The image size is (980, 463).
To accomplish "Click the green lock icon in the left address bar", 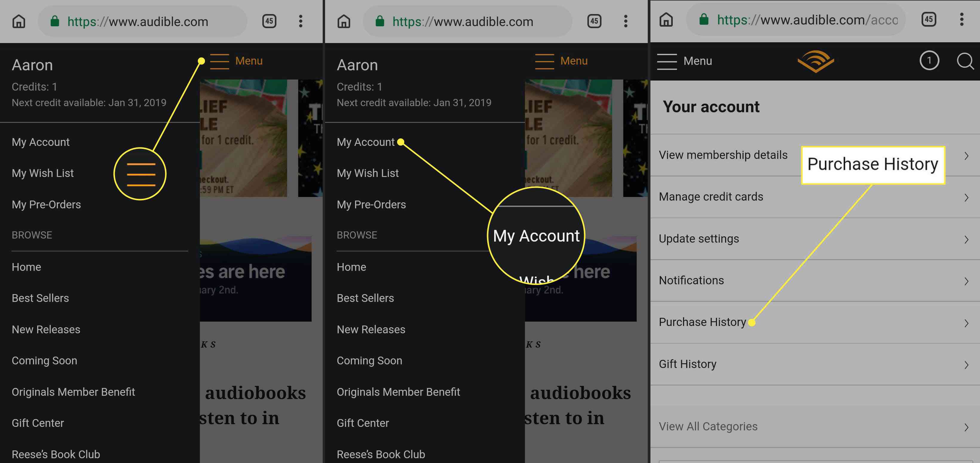I will pos(55,21).
